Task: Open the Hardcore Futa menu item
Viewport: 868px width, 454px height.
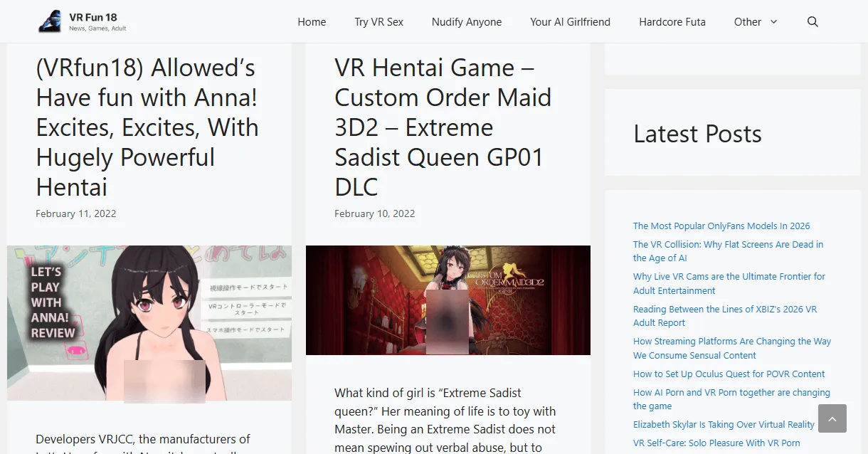Action: pyautogui.click(x=672, y=22)
